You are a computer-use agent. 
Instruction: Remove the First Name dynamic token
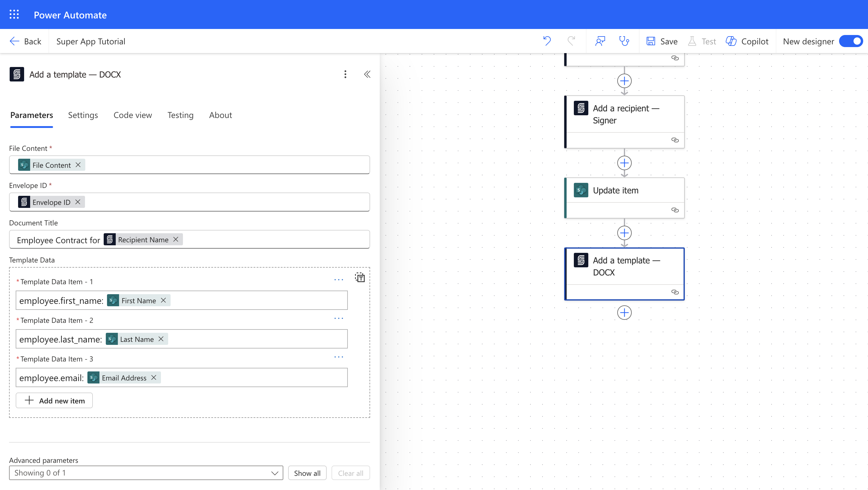pyautogui.click(x=163, y=300)
